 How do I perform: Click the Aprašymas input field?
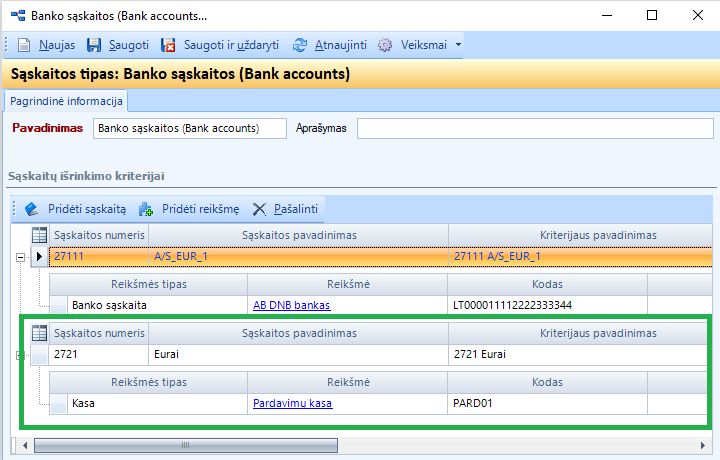point(536,128)
